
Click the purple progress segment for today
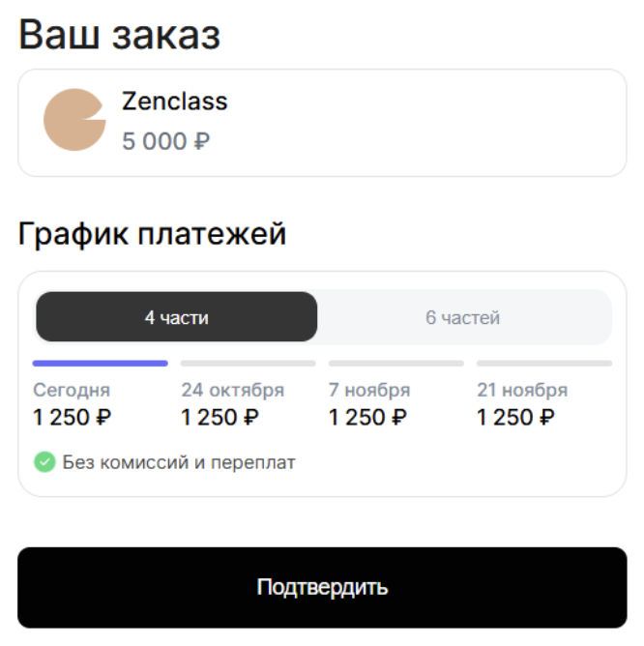(101, 364)
